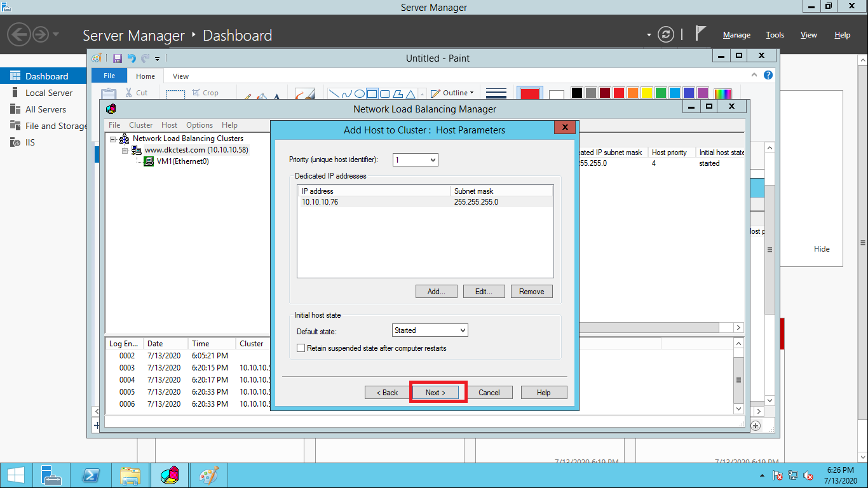Select the Cut tool in Paint ribbon
868x488 pixels.
point(136,93)
